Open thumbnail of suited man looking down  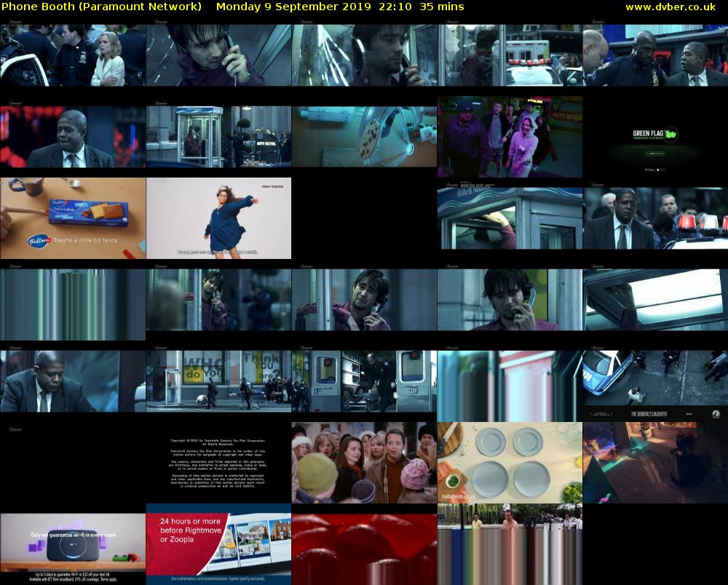[73, 381]
